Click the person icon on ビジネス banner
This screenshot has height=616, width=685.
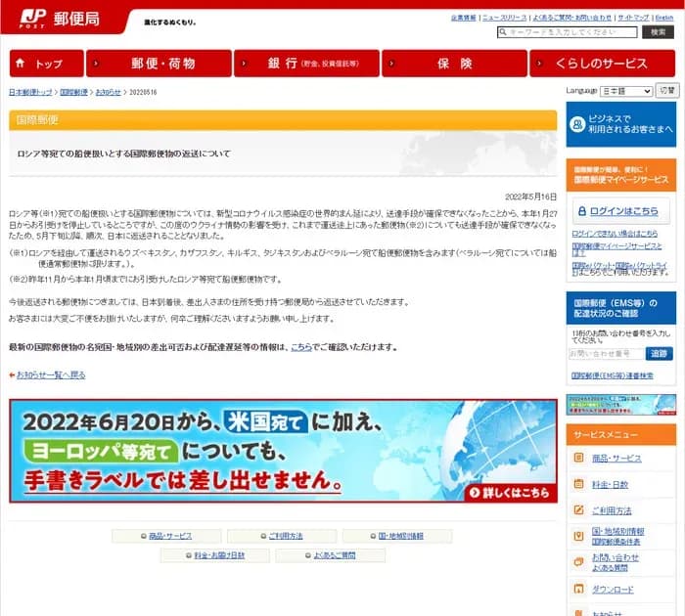[577, 122]
